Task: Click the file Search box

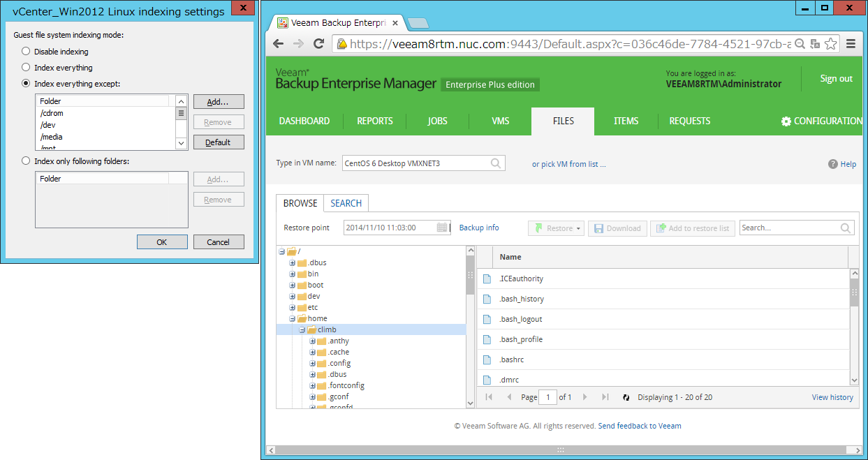Action: tap(797, 228)
